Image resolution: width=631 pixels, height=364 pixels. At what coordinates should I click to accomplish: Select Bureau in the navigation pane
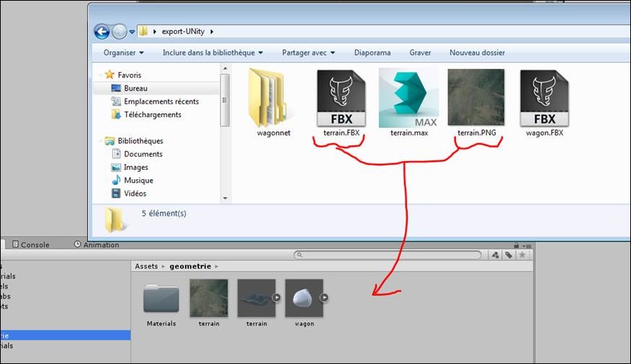(130, 88)
